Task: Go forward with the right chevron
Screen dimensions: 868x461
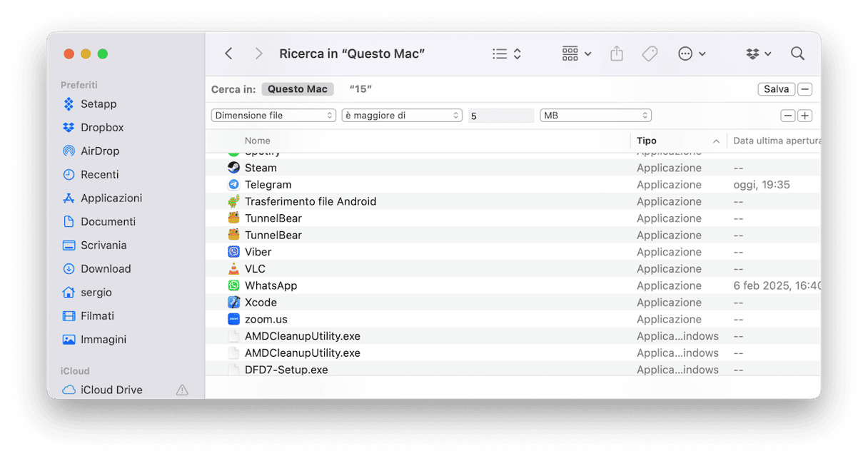Action: coord(258,54)
